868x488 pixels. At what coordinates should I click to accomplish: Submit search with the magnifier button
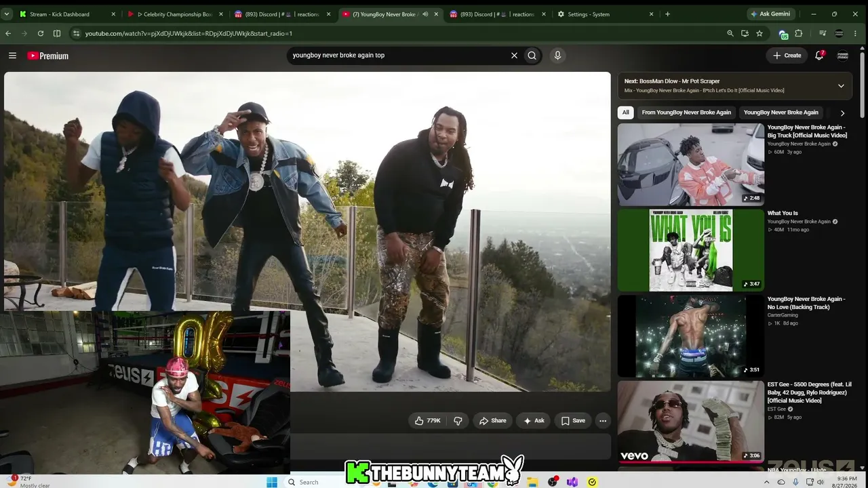(532, 56)
